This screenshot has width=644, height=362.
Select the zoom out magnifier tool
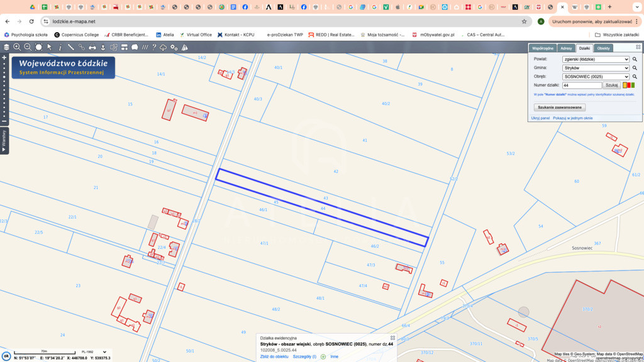pos(28,47)
